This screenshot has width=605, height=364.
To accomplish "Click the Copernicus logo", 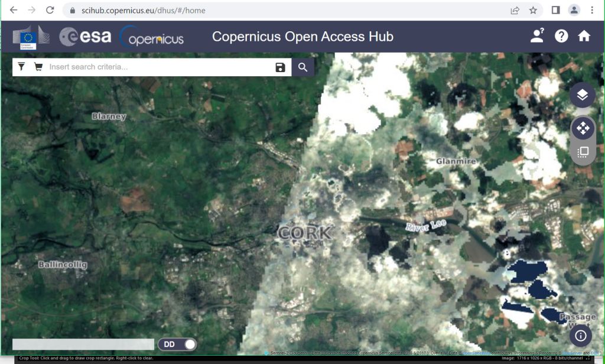I will (152, 37).
